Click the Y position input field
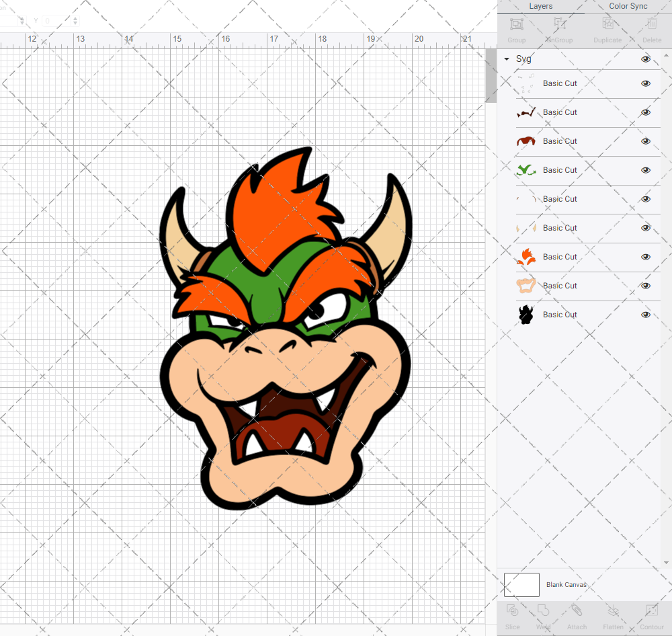672x636 pixels. (x=56, y=21)
